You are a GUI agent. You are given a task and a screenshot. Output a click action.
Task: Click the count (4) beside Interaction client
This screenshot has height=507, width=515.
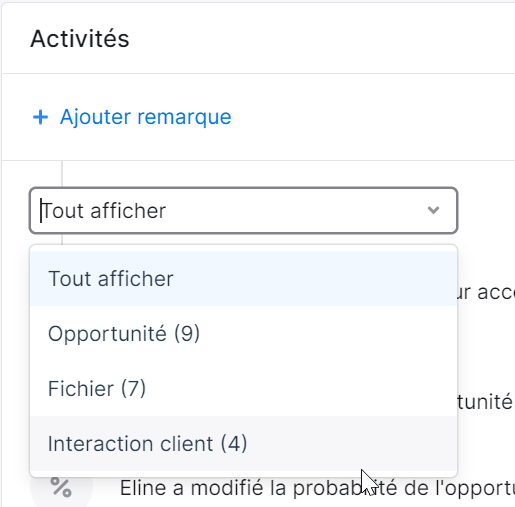pos(234,443)
